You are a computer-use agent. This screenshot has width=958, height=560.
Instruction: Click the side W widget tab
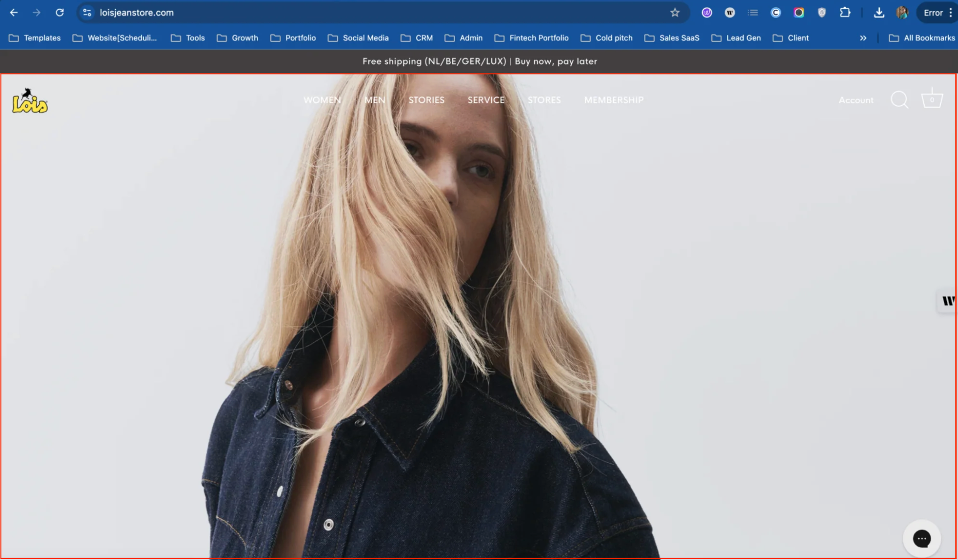coord(948,301)
